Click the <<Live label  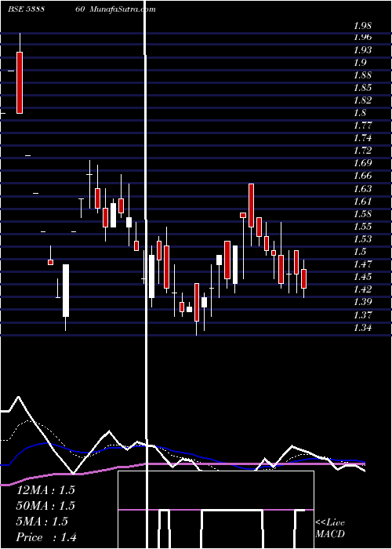pos(330,523)
